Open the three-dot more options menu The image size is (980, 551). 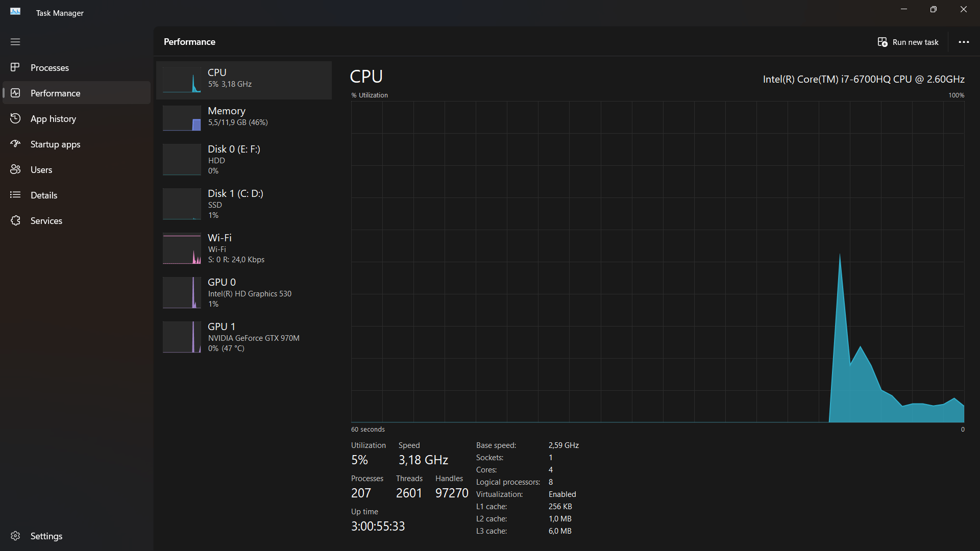tap(964, 42)
